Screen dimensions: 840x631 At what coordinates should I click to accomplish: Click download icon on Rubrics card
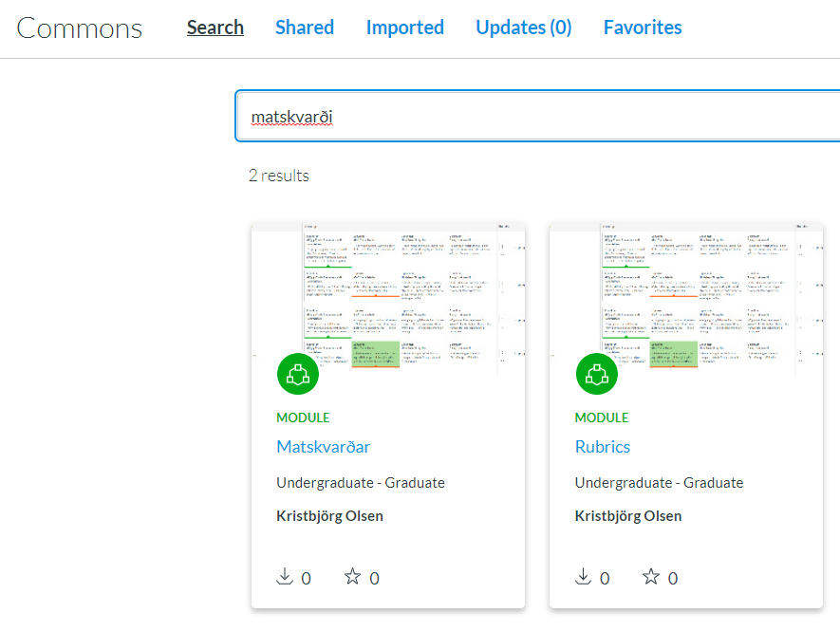[x=584, y=577]
